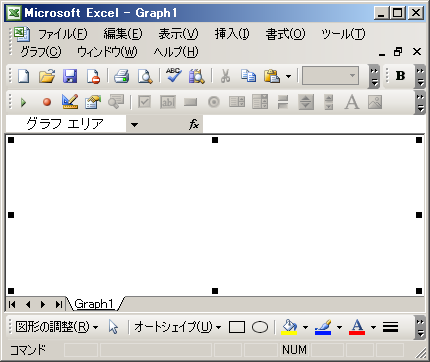Expand the グラフ エリア name box dropdown
430x362 pixels.
pos(134,125)
